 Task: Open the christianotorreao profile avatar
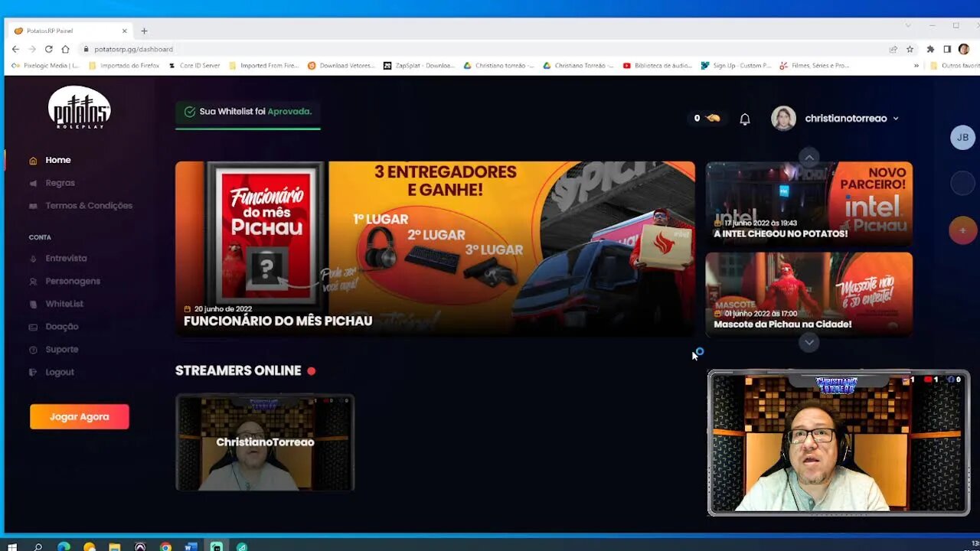tap(783, 118)
